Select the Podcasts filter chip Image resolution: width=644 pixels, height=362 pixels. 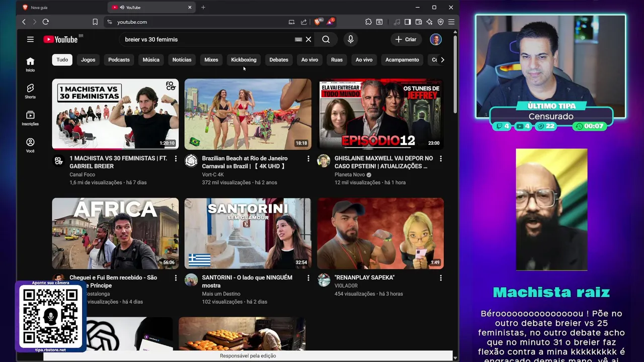click(x=119, y=59)
